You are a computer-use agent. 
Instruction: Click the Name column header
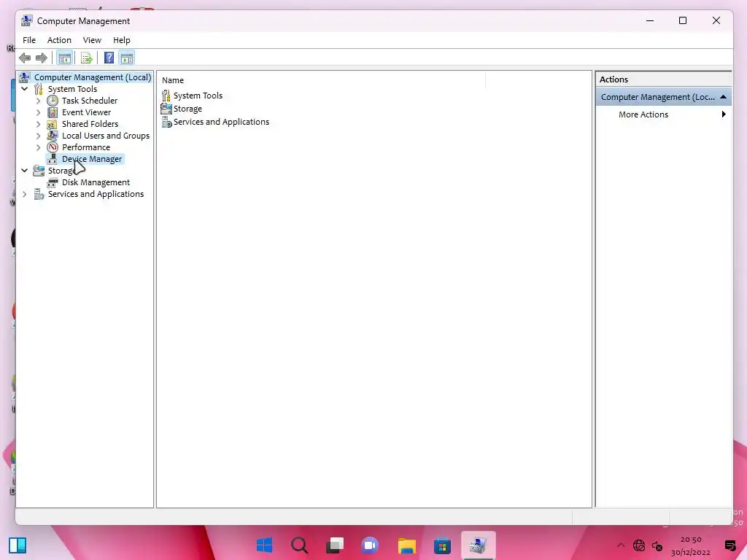coord(323,80)
